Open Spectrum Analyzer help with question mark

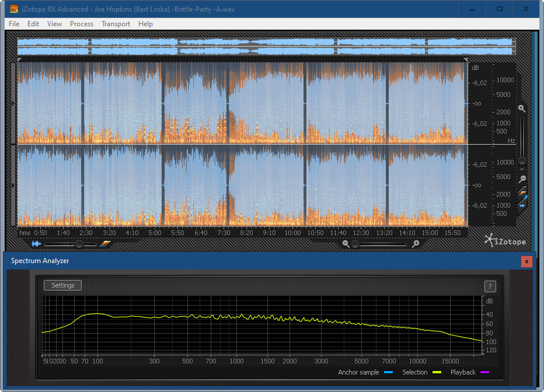(490, 286)
